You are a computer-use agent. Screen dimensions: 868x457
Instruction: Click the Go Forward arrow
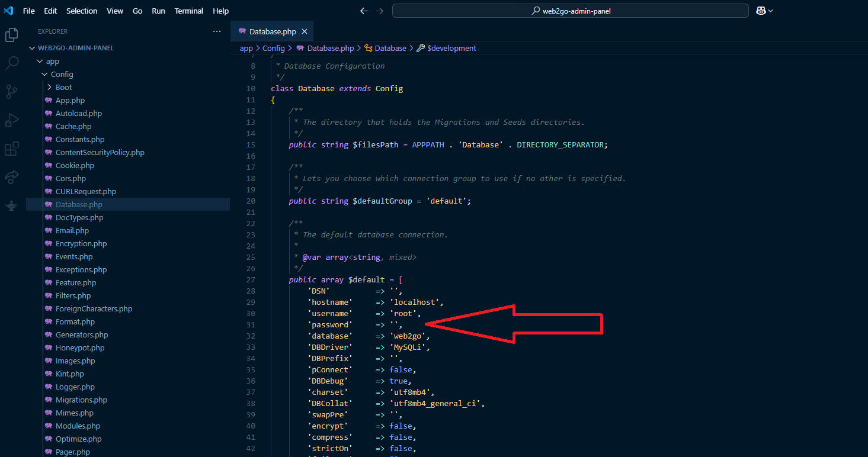point(380,11)
